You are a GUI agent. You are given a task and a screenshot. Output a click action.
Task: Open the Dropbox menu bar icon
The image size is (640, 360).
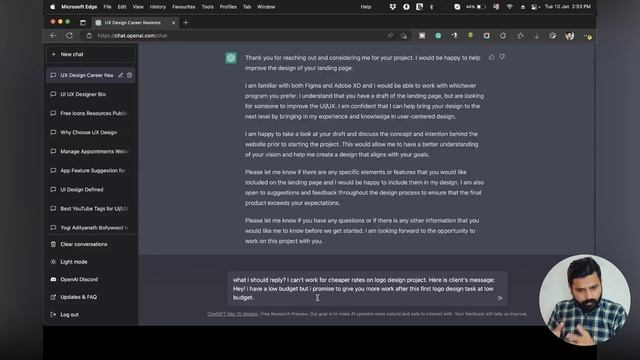point(392,7)
